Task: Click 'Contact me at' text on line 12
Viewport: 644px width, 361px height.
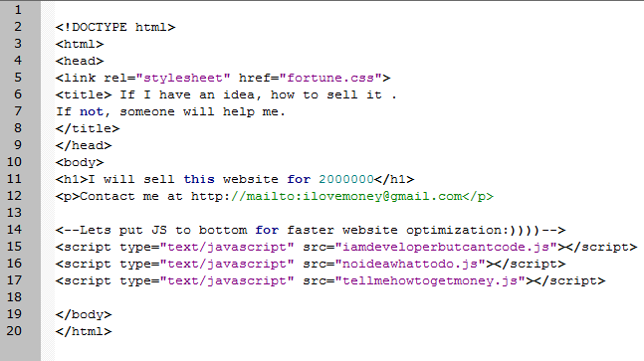Action: click(131, 196)
